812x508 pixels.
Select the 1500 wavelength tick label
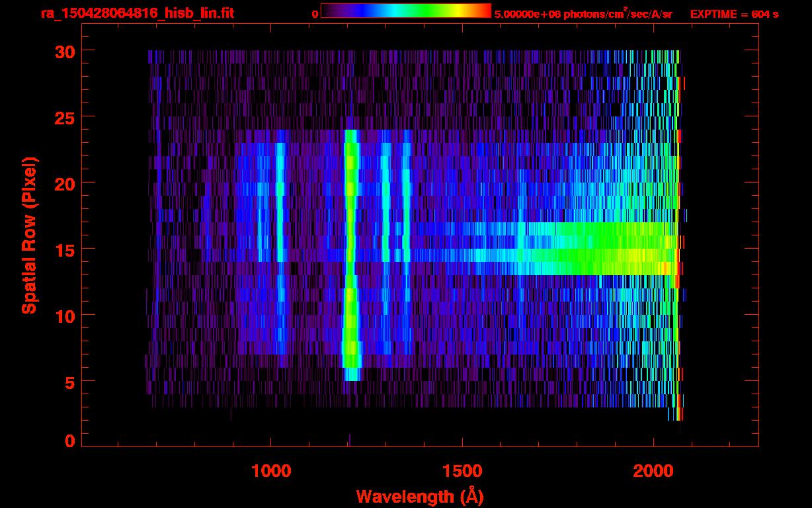pyautogui.click(x=462, y=471)
